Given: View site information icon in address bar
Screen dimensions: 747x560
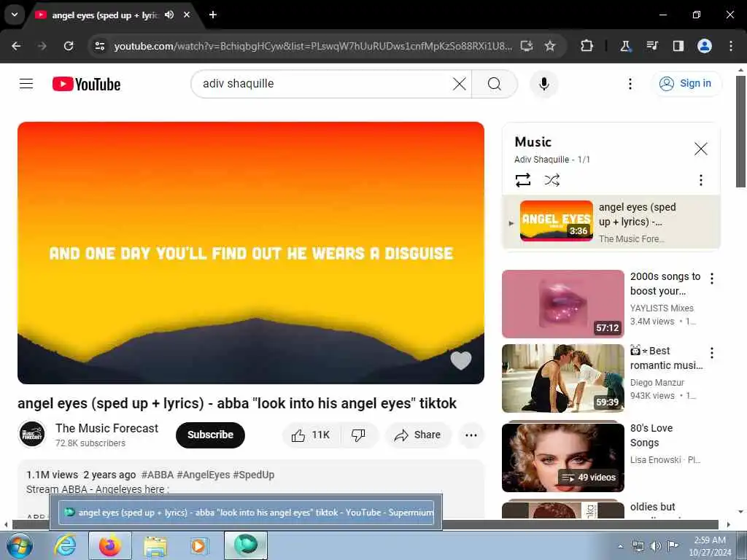Looking at the screenshot, I should click(99, 46).
